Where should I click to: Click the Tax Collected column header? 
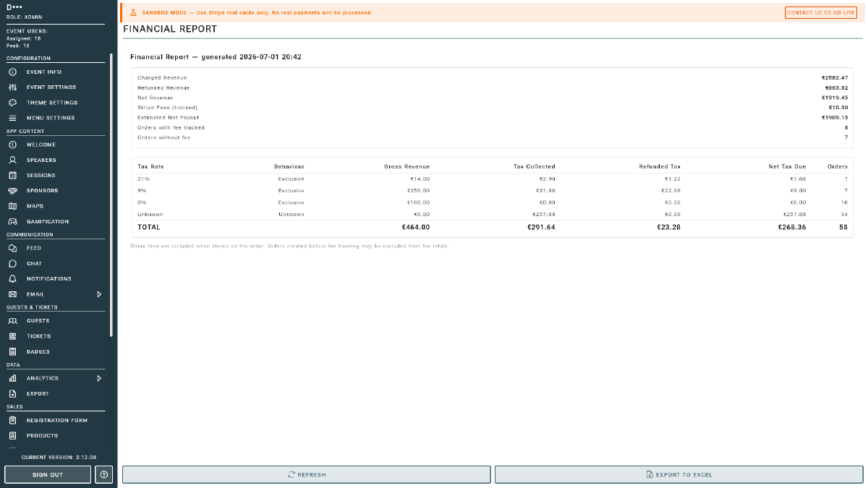click(535, 166)
